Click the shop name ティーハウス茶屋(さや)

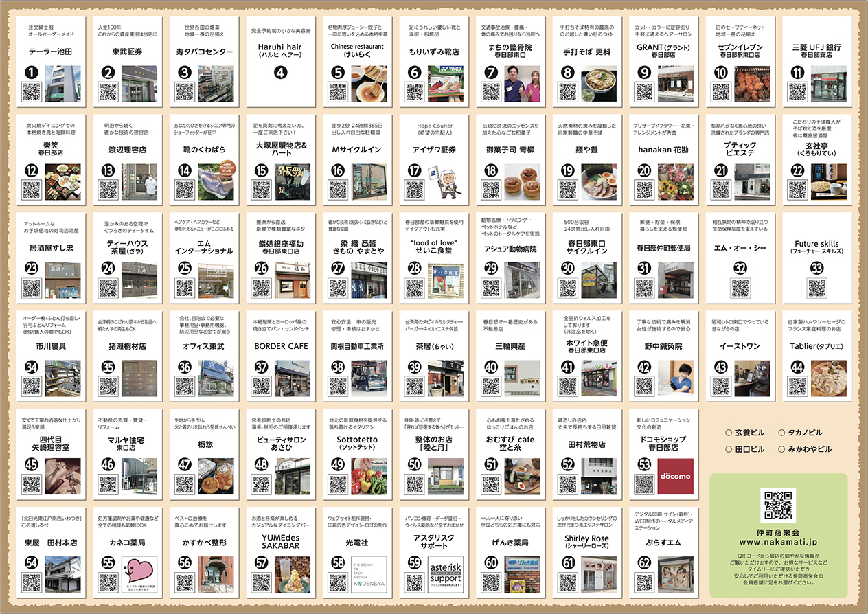(x=127, y=248)
